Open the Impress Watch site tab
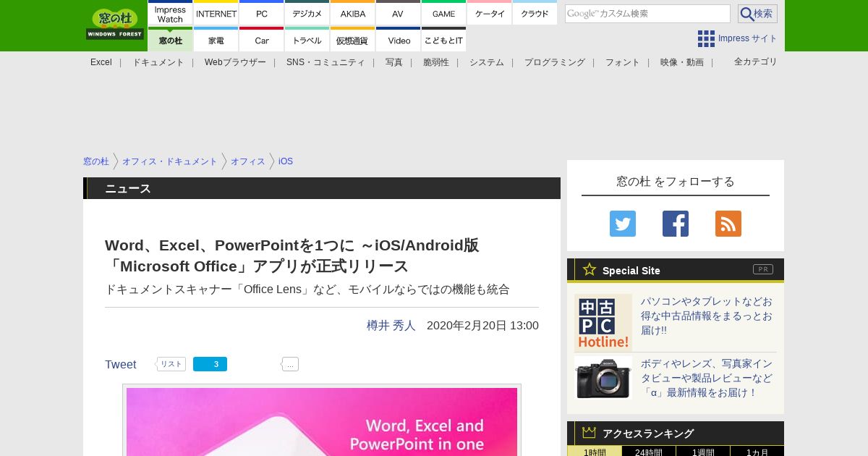The image size is (868, 456). (171, 14)
